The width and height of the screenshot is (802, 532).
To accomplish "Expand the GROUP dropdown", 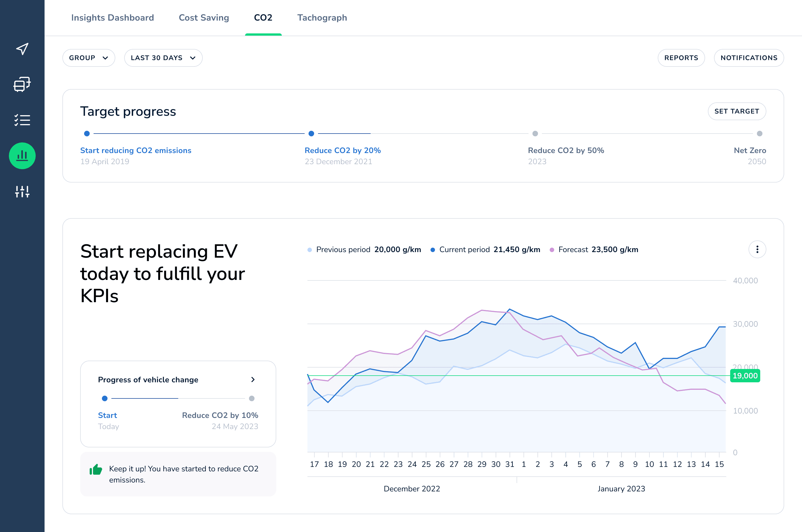I will (89, 58).
